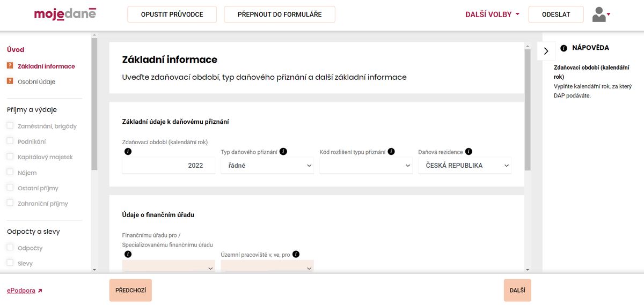Click the mojedaně logo

pyautogui.click(x=65, y=14)
